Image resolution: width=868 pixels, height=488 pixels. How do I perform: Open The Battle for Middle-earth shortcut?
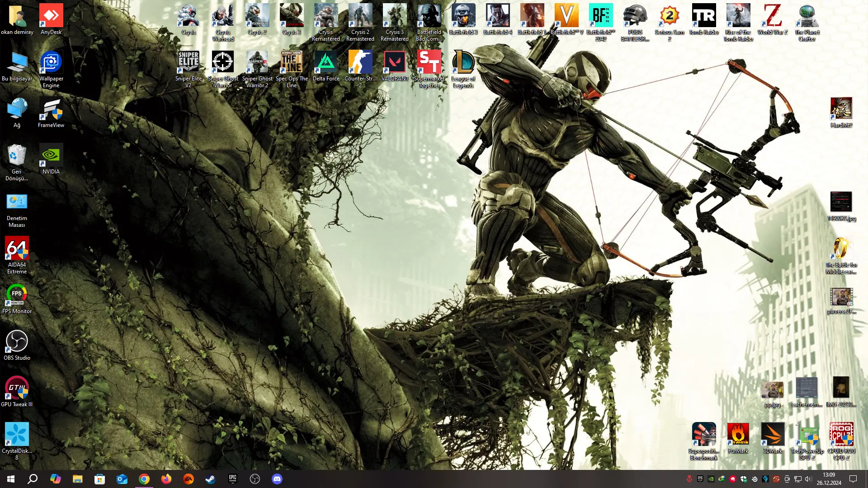coord(841,255)
